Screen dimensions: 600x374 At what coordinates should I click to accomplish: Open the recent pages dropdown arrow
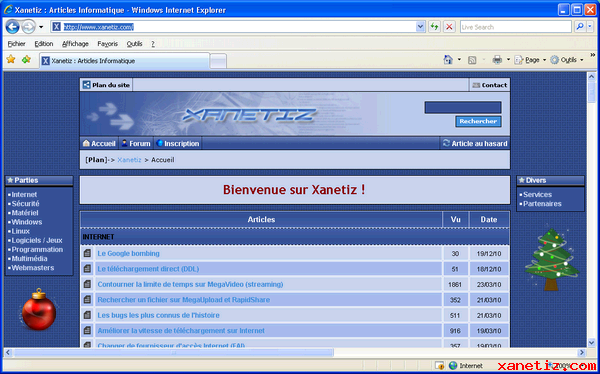pyautogui.click(x=41, y=27)
